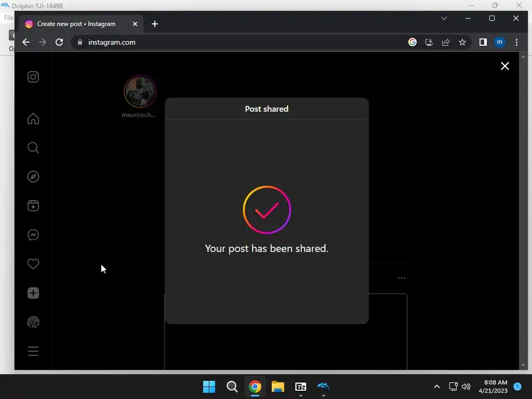
Task: Open notification center badge
Action: tap(517, 387)
